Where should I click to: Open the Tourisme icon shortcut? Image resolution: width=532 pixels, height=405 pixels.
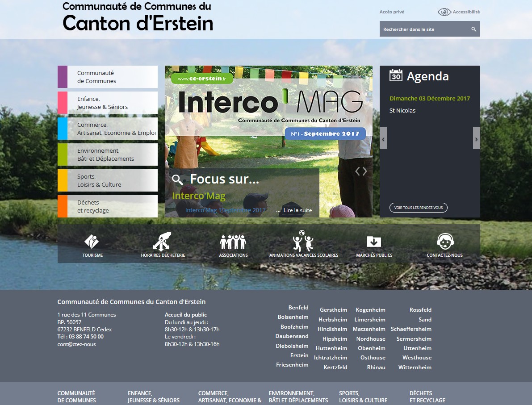(x=92, y=242)
